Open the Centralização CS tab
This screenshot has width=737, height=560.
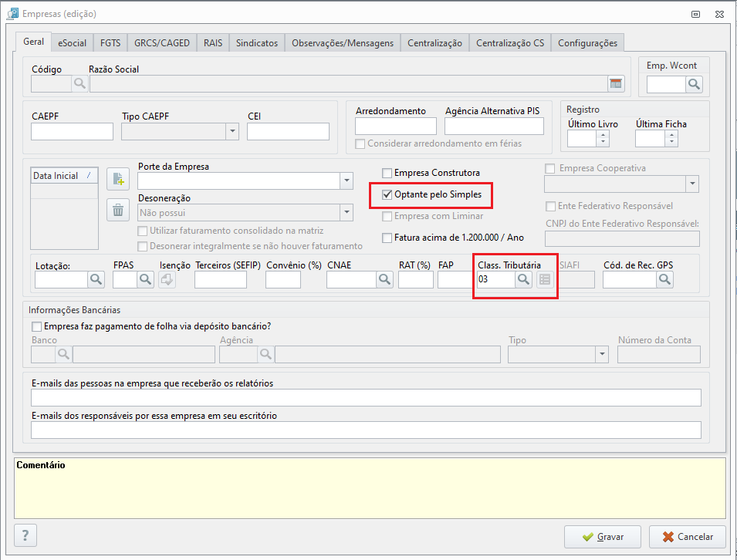click(x=510, y=42)
